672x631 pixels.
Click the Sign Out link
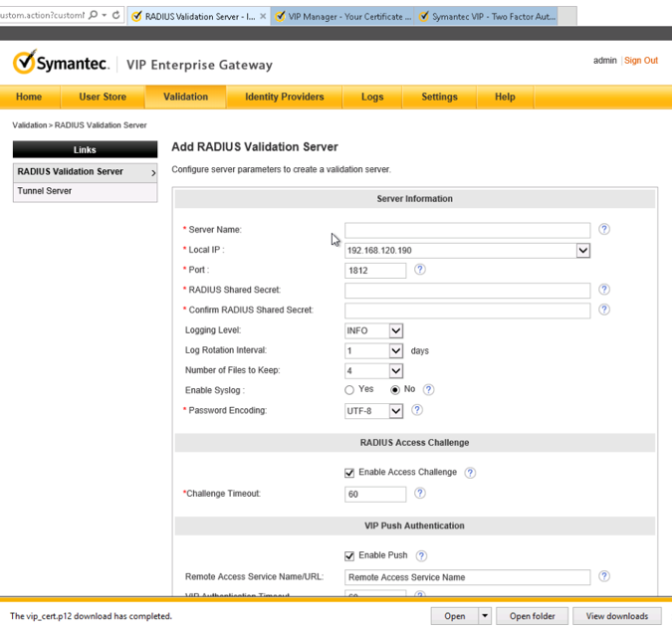coord(641,61)
